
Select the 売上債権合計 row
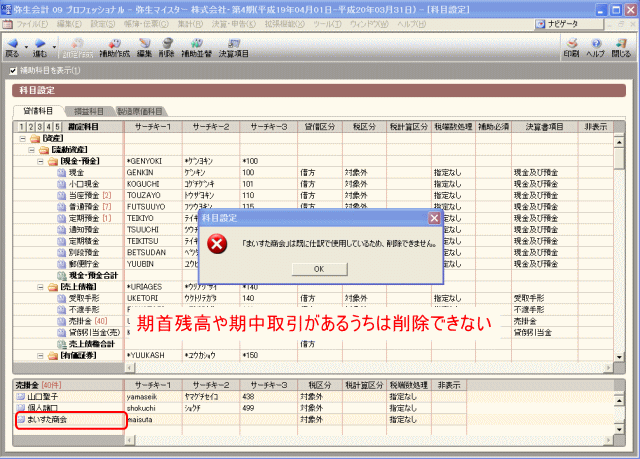(313, 344)
